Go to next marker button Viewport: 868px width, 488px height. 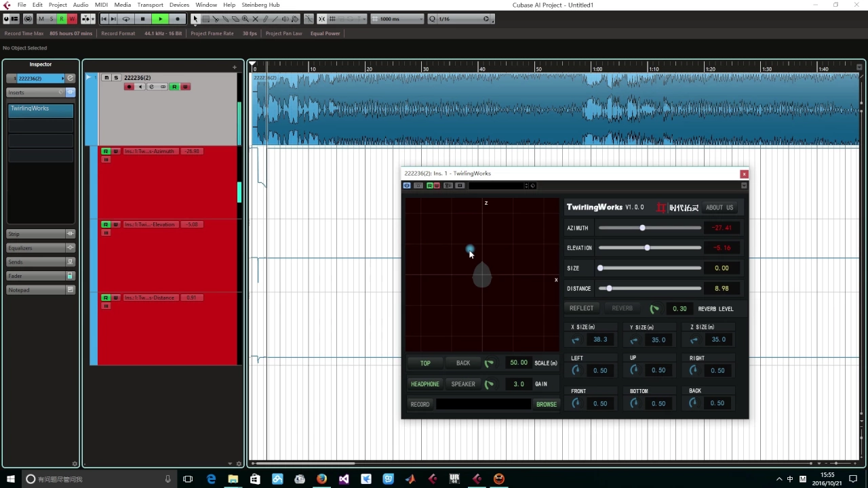[113, 19]
